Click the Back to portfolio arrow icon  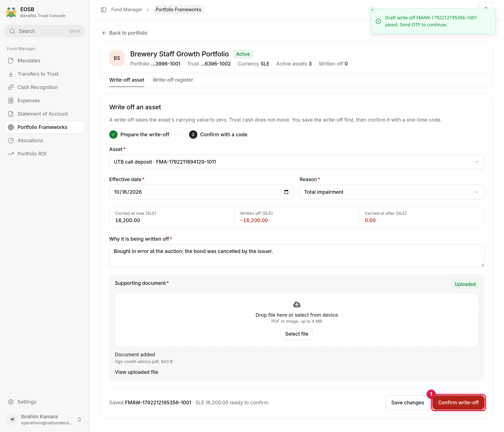(x=104, y=33)
